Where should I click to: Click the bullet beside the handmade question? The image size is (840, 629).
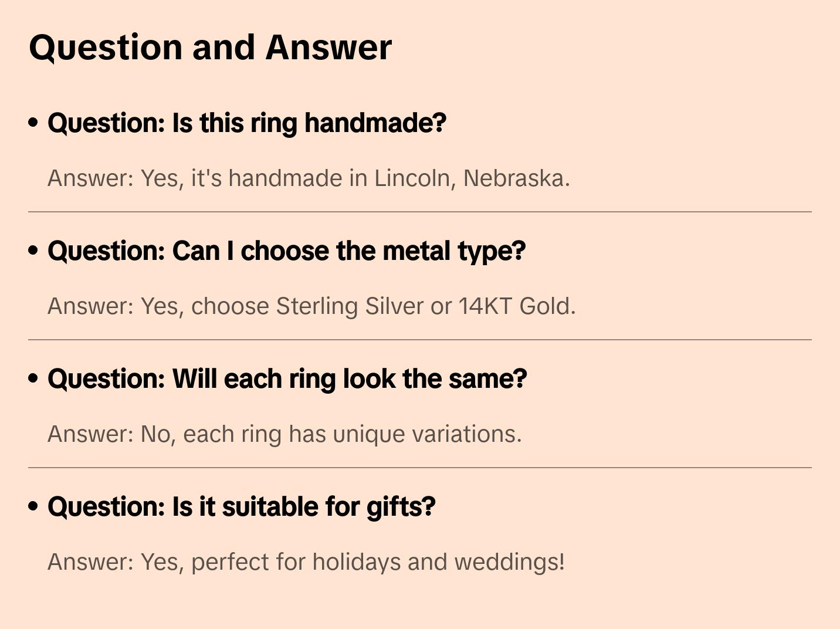coord(33,123)
